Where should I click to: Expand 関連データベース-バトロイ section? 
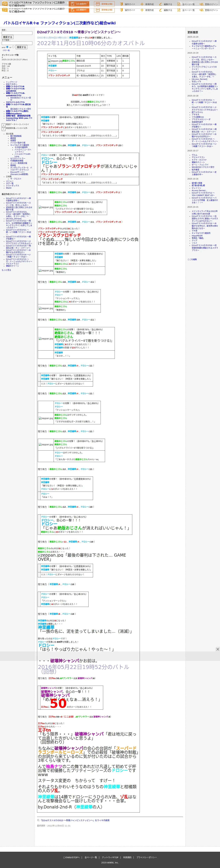coord(3,125)
